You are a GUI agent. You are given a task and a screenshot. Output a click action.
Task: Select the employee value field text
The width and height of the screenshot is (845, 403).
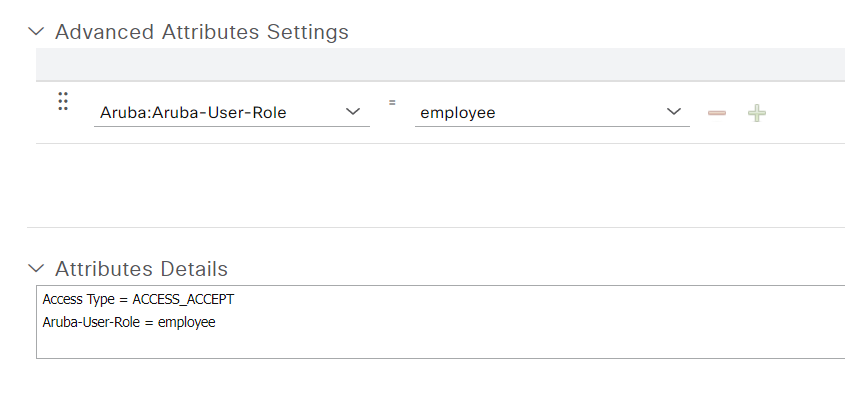pos(458,113)
